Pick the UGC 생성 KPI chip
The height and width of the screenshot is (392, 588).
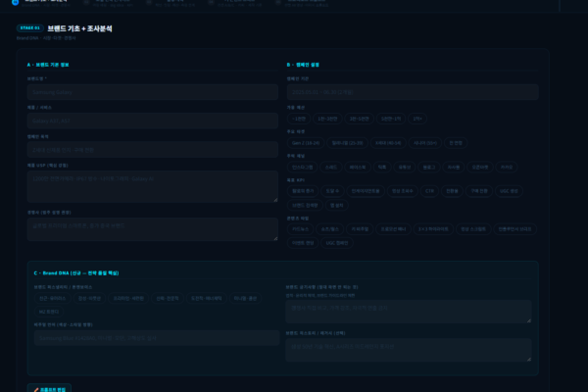point(509,191)
